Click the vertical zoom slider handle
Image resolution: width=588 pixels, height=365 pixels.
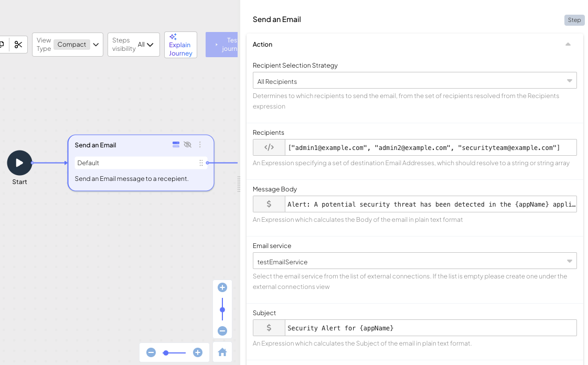click(222, 310)
